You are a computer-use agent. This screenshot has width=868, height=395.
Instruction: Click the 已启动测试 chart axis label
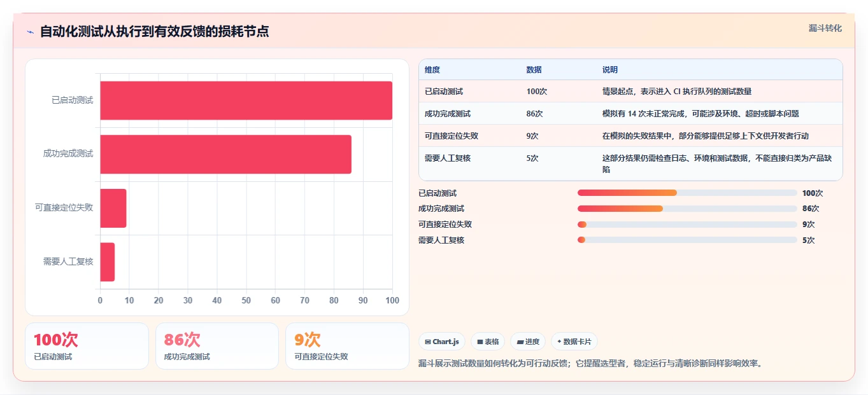pyautogui.click(x=73, y=100)
